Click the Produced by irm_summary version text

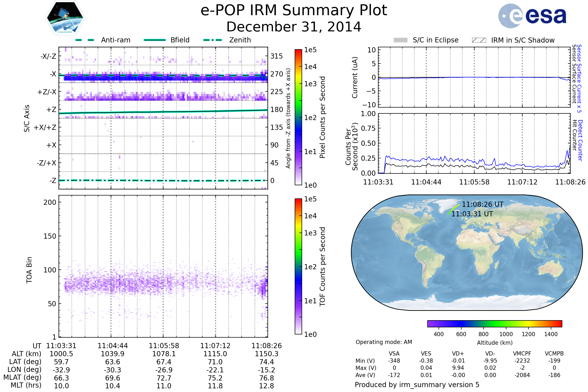(x=417, y=385)
